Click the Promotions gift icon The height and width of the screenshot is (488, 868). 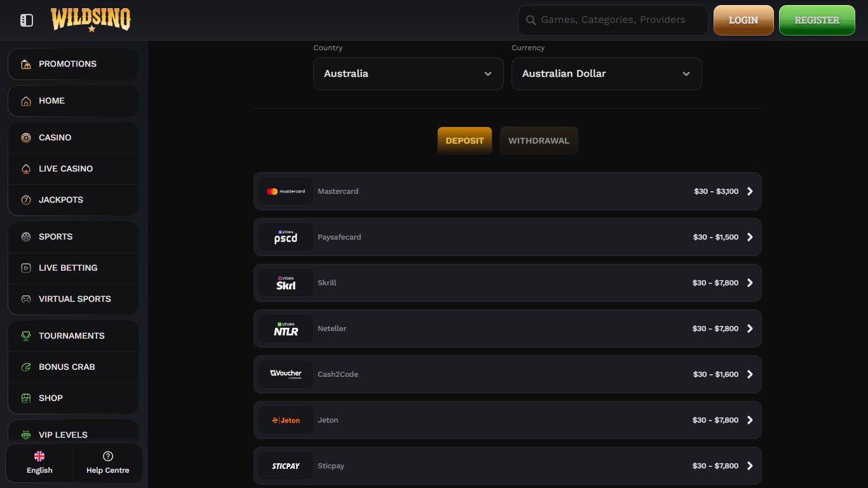pyautogui.click(x=26, y=64)
